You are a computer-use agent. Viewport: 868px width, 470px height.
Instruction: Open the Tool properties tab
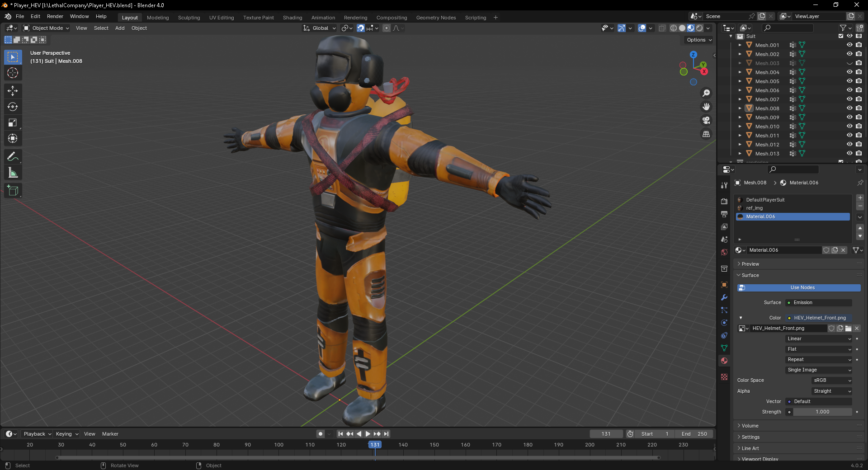pos(724,185)
